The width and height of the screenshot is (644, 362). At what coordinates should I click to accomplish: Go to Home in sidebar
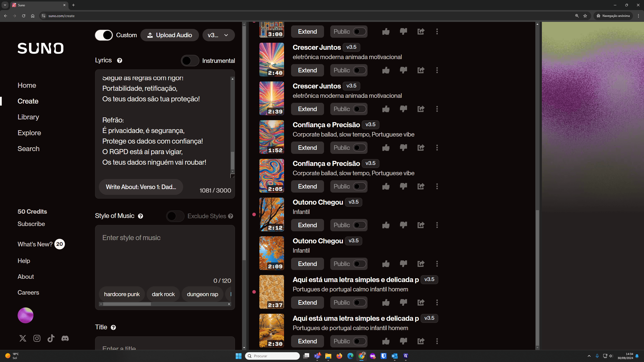27,85
